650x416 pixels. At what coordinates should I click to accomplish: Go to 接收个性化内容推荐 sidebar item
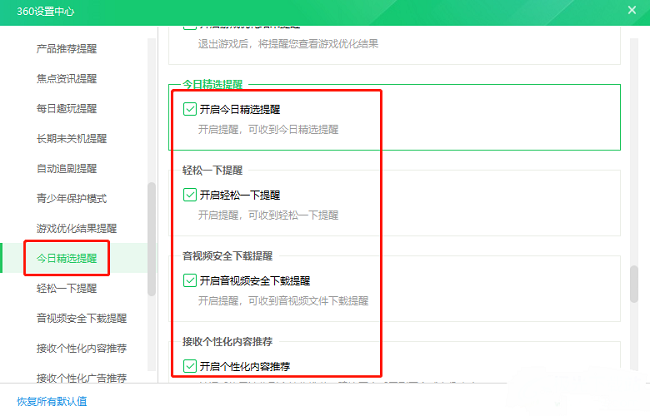tap(82, 348)
